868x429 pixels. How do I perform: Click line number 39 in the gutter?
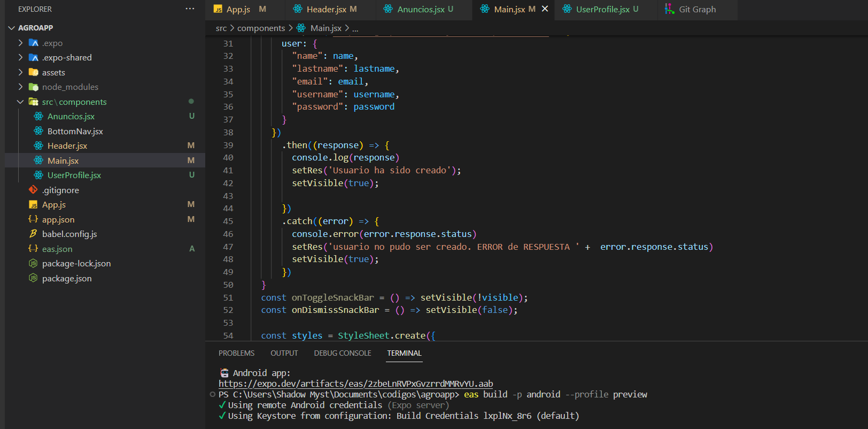228,145
